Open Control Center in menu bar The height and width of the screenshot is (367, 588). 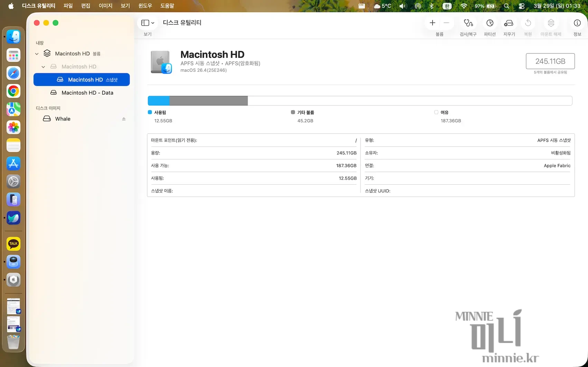pyautogui.click(x=522, y=6)
